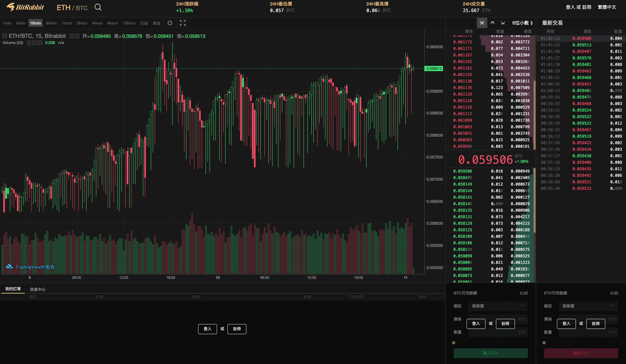Click the 00:55:40 recent trade row
The height and width of the screenshot is (364, 626).
click(581, 189)
